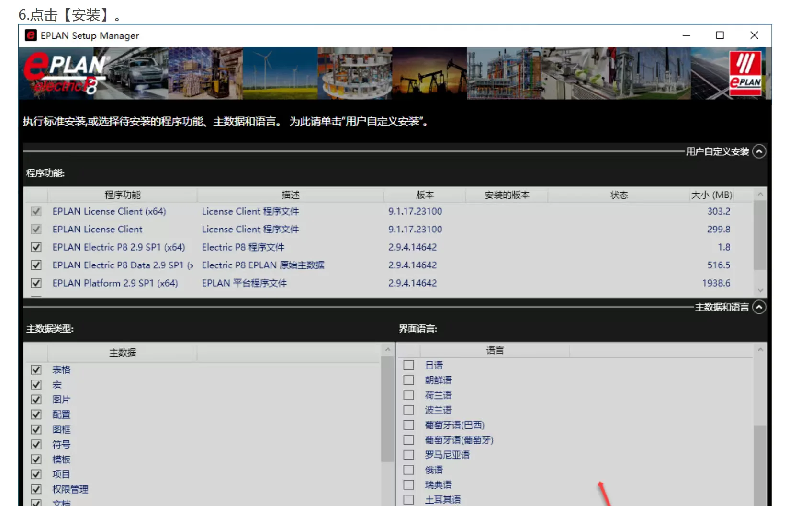Screen dimensions: 812x506
Task: Uncheck the 宏 master data checkbox
Action: click(x=36, y=385)
